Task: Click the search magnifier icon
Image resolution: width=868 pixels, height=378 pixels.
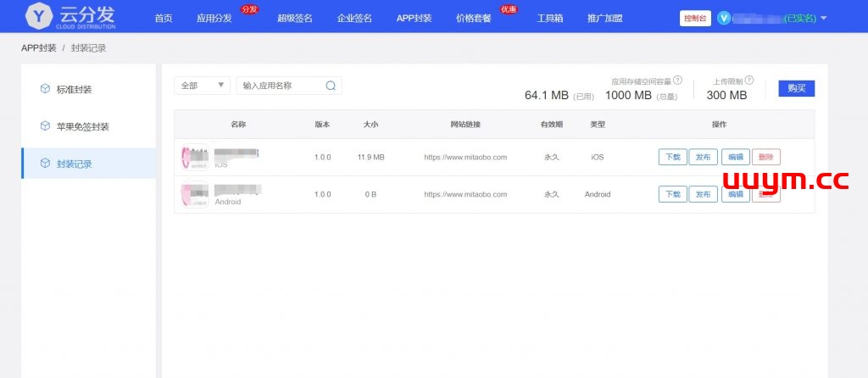Action: [331, 86]
